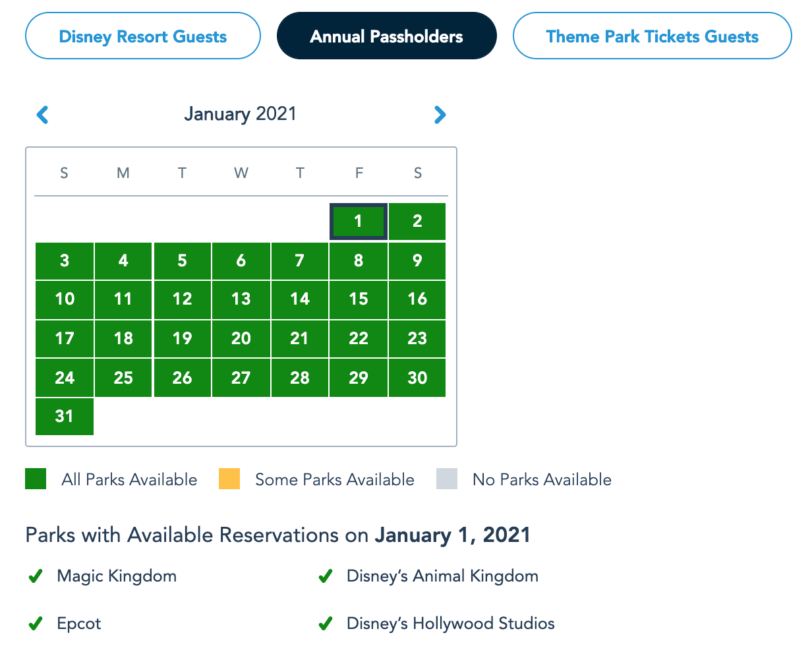Viewport: 812px width, 658px height.
Task: Switch to Disney Resort Guests tab
Action: [x=143, y=36]
